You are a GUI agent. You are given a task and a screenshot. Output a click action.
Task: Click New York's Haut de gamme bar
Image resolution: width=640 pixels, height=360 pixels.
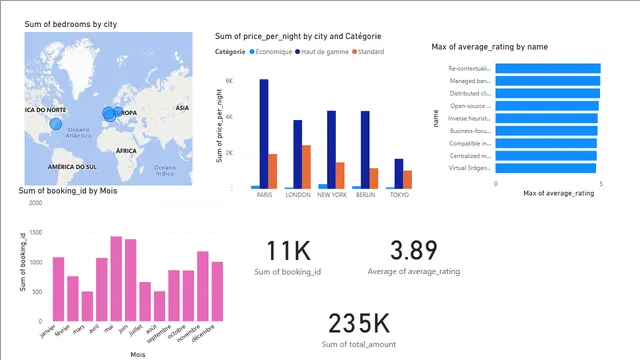pos(331,150)
